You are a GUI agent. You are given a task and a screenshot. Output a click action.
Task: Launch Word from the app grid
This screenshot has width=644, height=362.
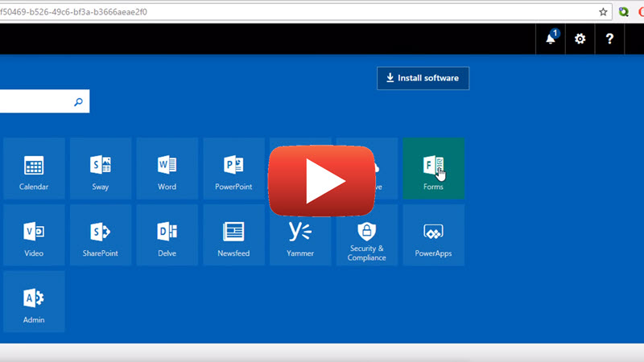click(167, 169)
